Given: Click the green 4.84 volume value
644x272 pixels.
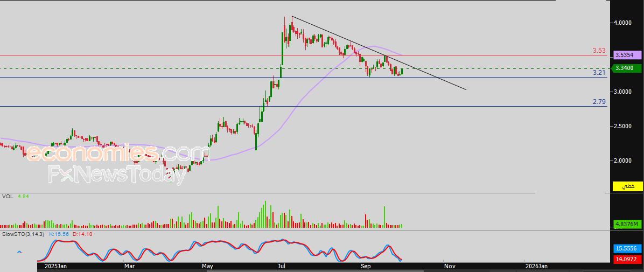Looking at the screenshot, I should click(23, 197).
